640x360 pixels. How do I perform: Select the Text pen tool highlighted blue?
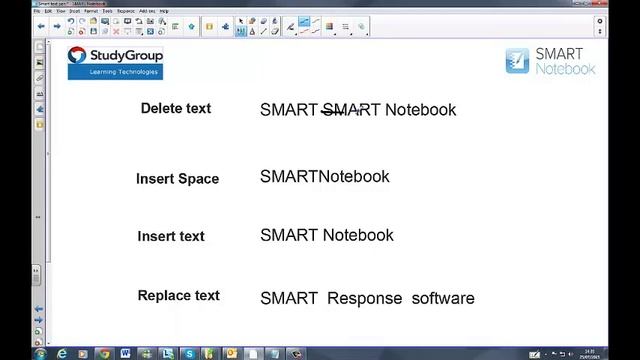tap(241, 31)
